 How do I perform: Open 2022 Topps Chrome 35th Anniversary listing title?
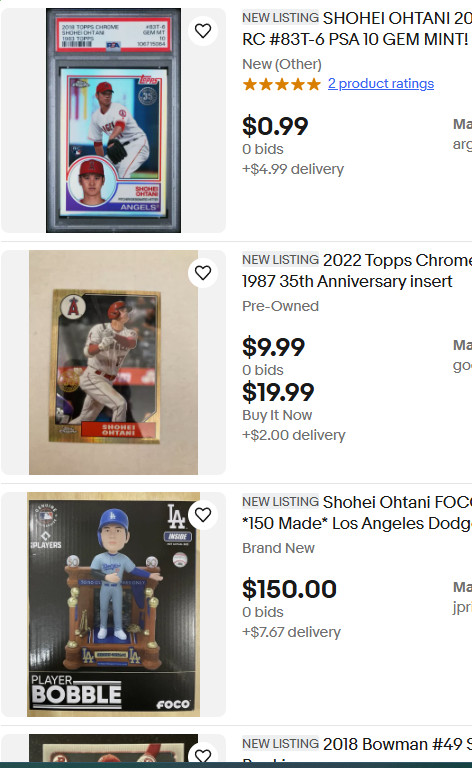coord(357,270)
